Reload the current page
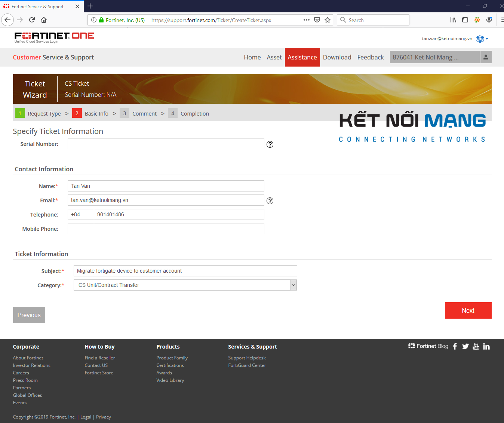 (x=32, y=20)
